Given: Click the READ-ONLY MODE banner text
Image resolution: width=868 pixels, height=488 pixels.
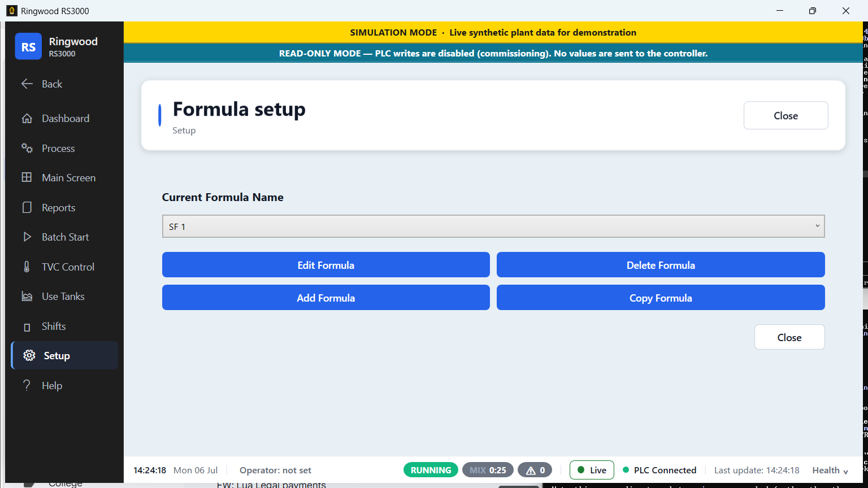Looking at the screenshot, I should pyautogui.click(x=493, y=53).
